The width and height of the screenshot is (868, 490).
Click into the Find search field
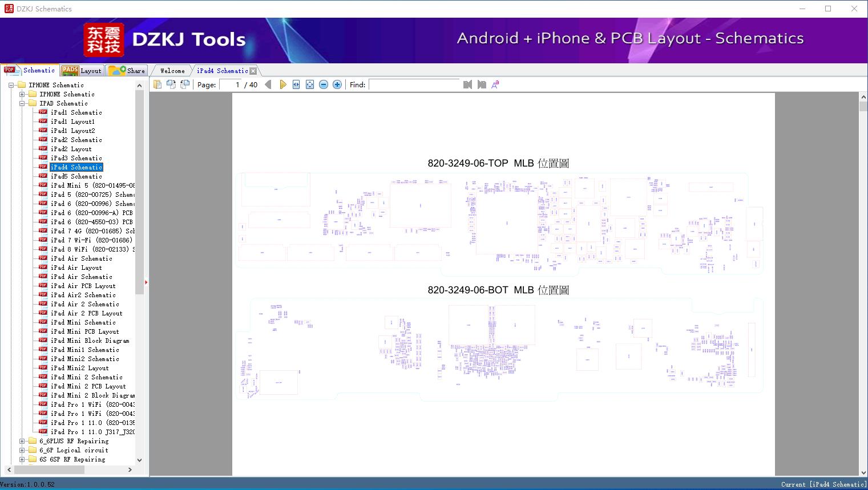click(414, 84)
